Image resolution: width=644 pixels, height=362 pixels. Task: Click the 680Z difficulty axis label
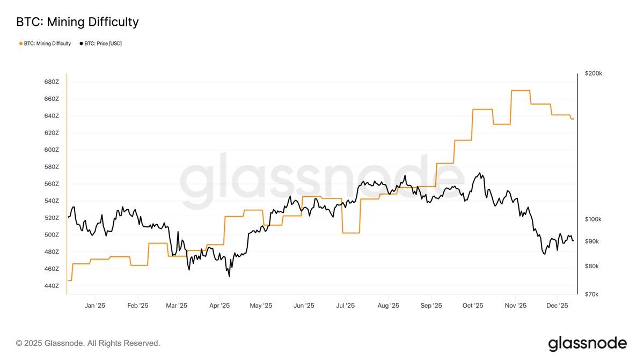[52, 82]
